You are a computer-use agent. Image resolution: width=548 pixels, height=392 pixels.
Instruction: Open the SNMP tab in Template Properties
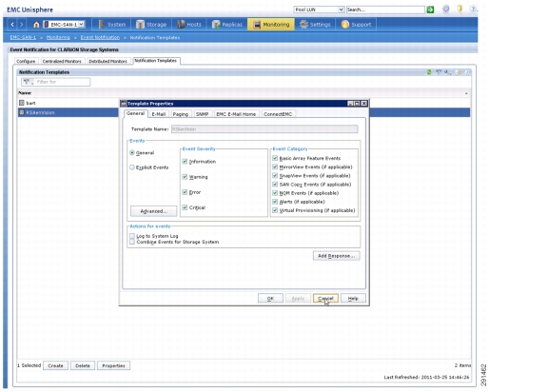(202, 114)
